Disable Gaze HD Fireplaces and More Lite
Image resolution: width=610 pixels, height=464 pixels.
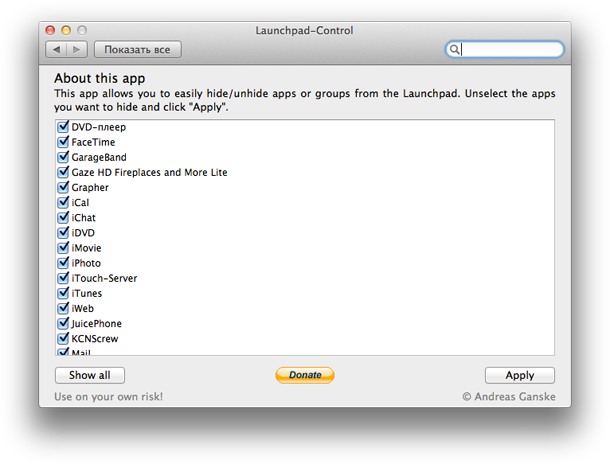(64, 172)
